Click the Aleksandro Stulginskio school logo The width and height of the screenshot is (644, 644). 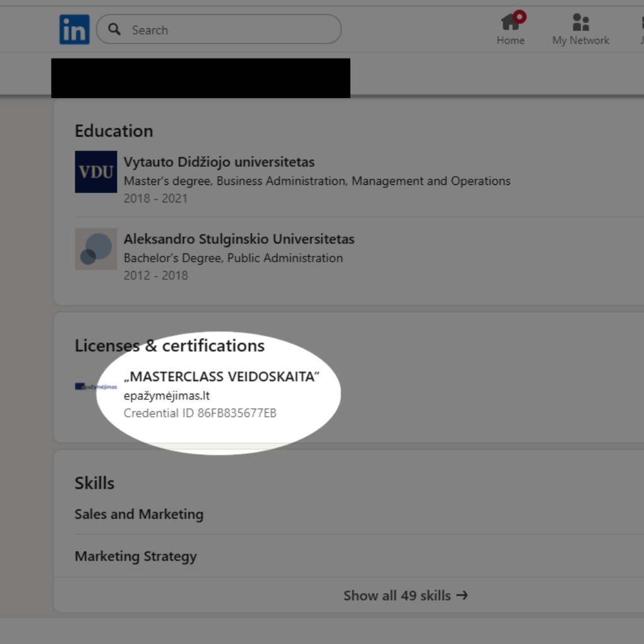tap(96, 249)
